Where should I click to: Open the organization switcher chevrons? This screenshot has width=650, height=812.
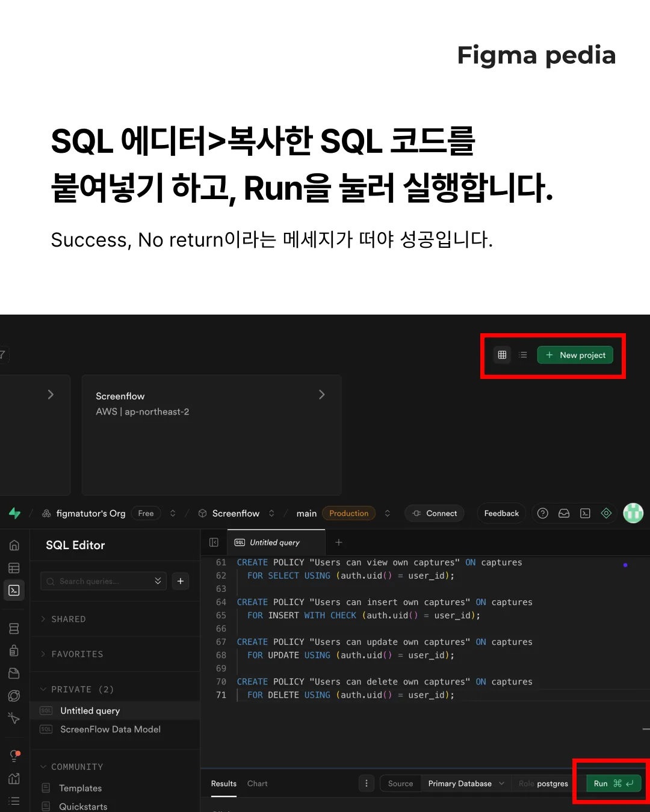point(173,513)
